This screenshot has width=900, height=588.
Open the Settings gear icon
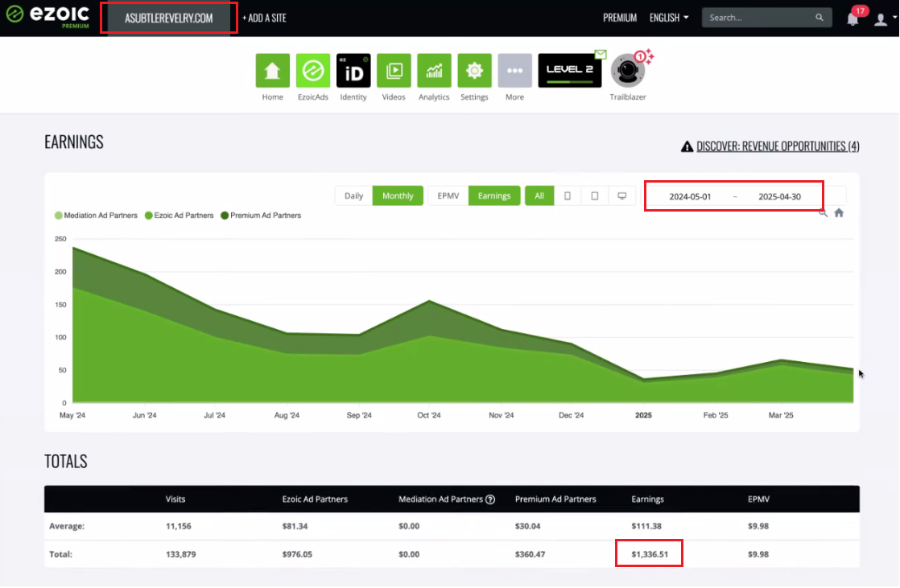(474, 71)
